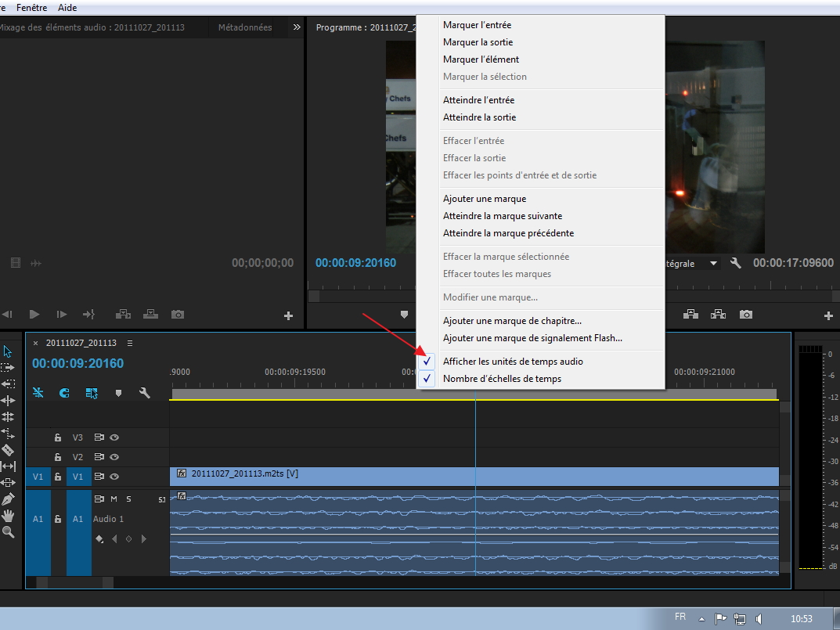Click the source monitor camera export frame icon
This screenshot has width=840, height=630.
click(x=178, y=315)
